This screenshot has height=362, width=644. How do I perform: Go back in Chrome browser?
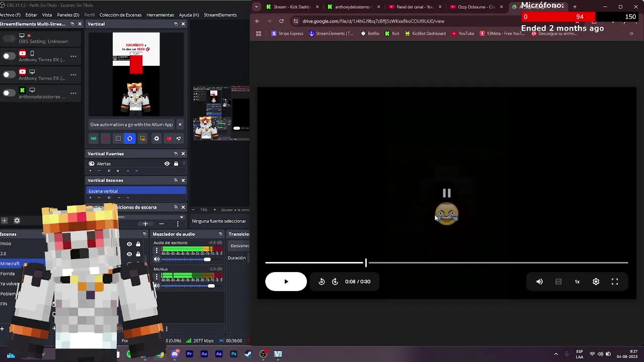pos(257,21)
